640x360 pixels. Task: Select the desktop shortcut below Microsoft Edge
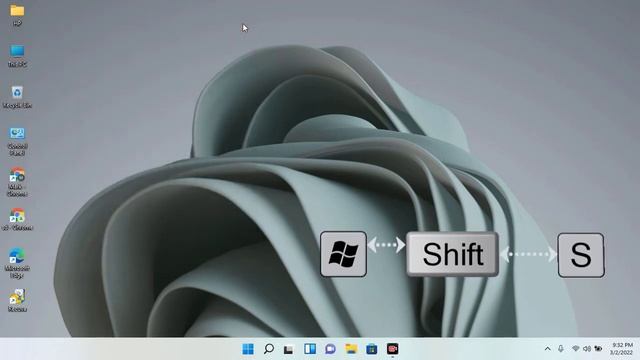pos(17,301)
